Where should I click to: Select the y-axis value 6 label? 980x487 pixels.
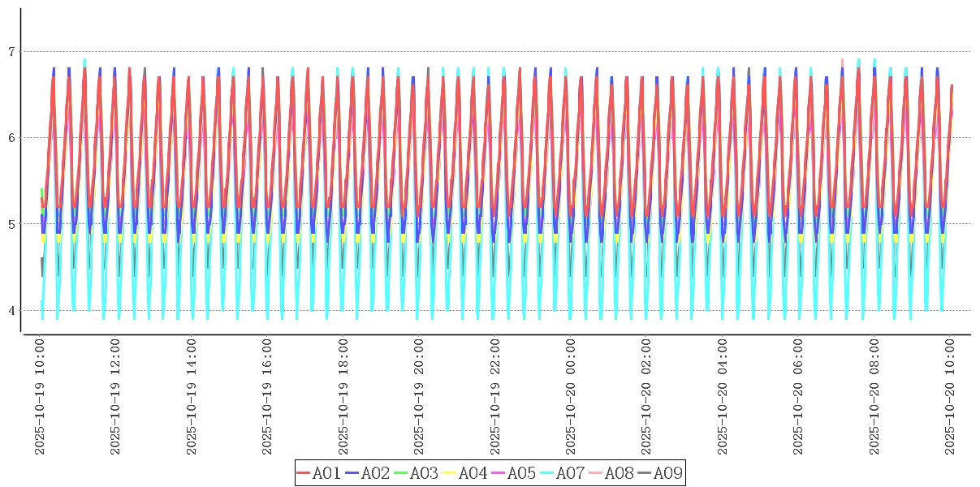click(11, 138)
